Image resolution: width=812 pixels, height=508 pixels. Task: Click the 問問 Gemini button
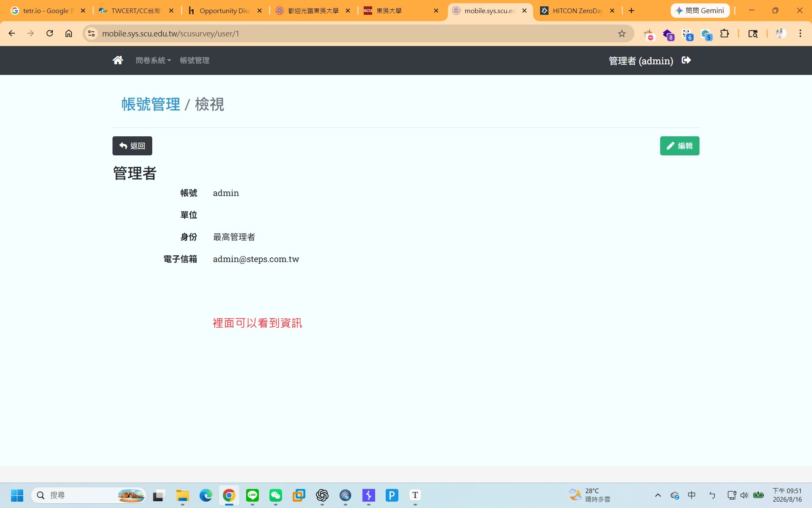(x=700, y=11)
